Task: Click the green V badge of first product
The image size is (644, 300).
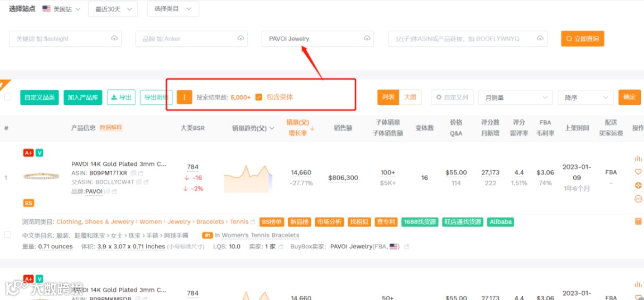Action: (39, 153)
